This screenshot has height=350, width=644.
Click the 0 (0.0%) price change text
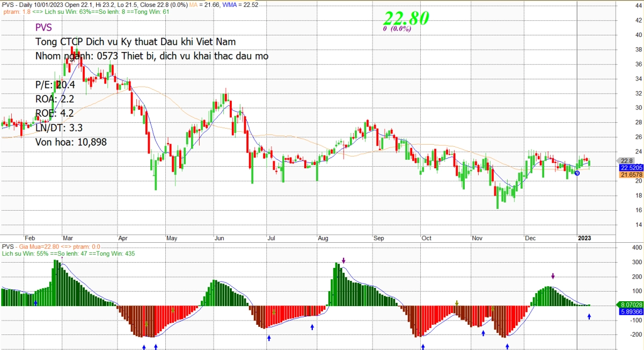pos(397,29)
